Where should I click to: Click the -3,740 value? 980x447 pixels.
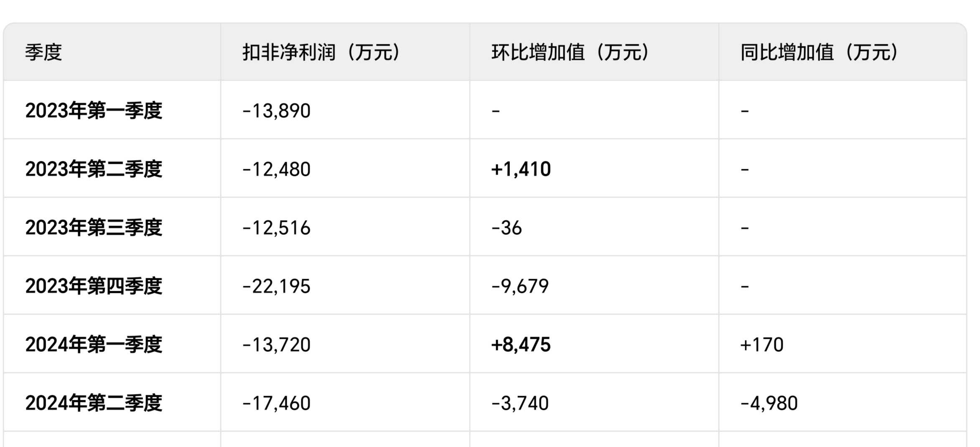(520, 403)
